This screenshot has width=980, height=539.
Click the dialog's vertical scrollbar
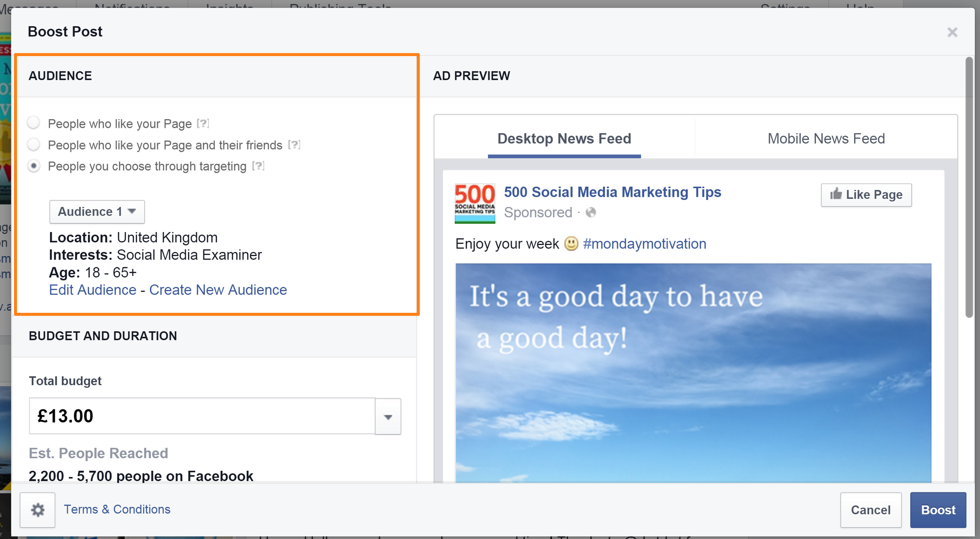[969, 187]
